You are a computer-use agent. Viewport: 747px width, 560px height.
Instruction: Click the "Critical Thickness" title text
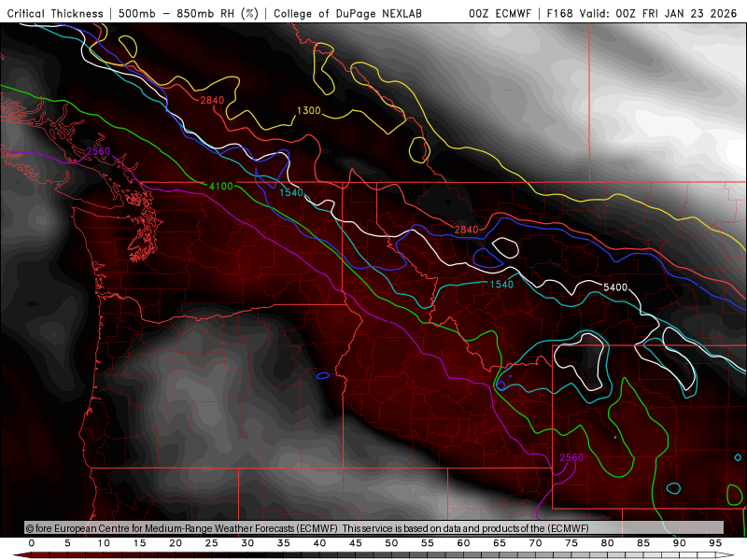click(55, 14)
